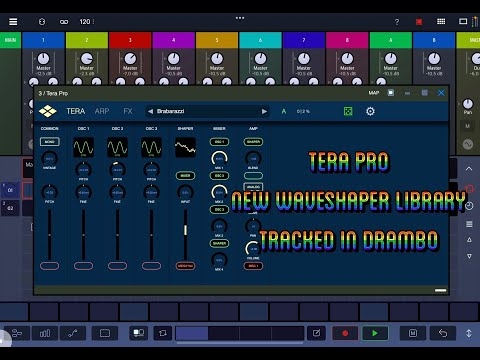Select channel A green header
The width and height of the screenshot is (480, 360).
[x=391, y=40]
